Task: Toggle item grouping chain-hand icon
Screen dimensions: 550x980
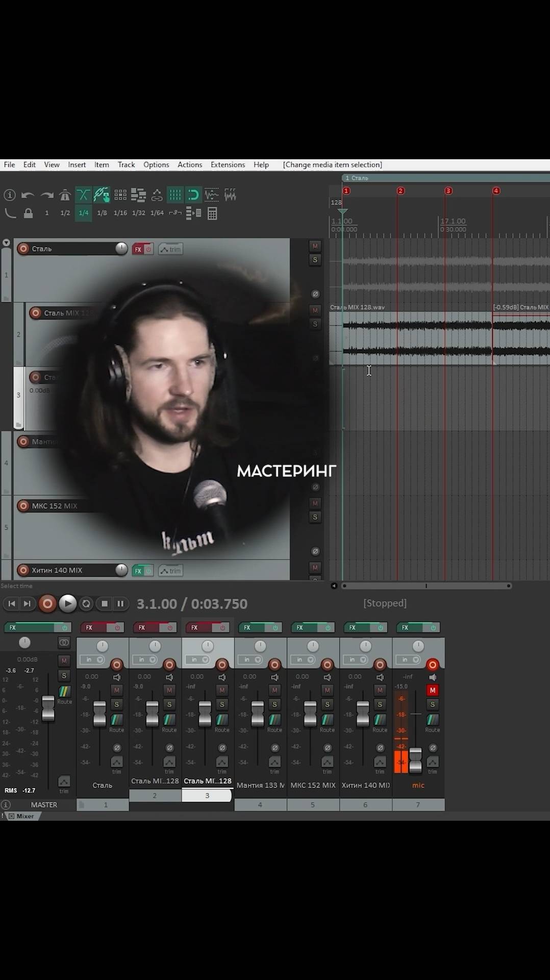Action: (102, 195)
